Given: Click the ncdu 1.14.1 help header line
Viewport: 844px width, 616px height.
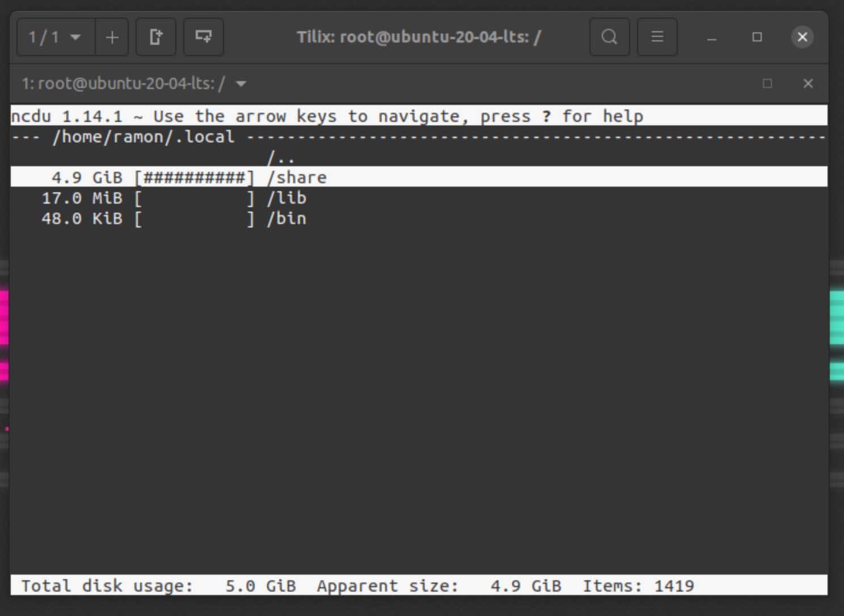Looking at the screenshot, I should coord(419,116).
